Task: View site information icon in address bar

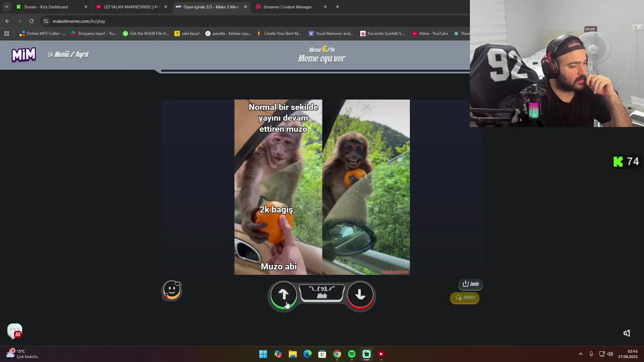Action: pos(46,21)
